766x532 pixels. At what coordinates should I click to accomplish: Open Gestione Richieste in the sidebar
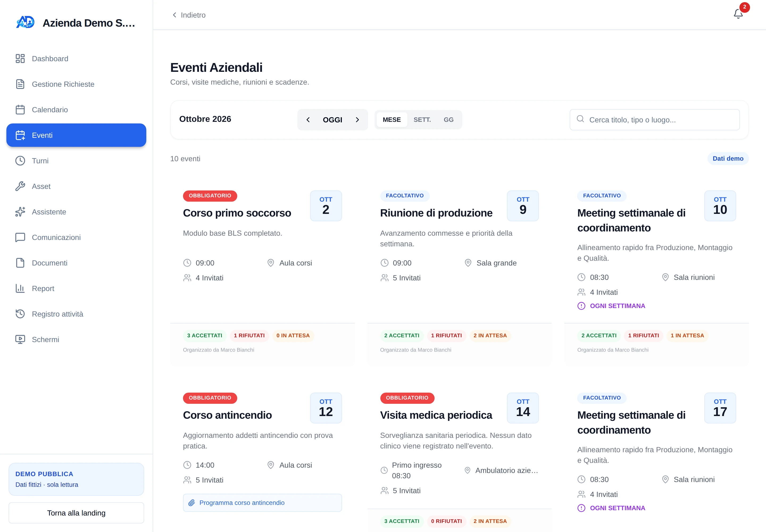point(76,84)
